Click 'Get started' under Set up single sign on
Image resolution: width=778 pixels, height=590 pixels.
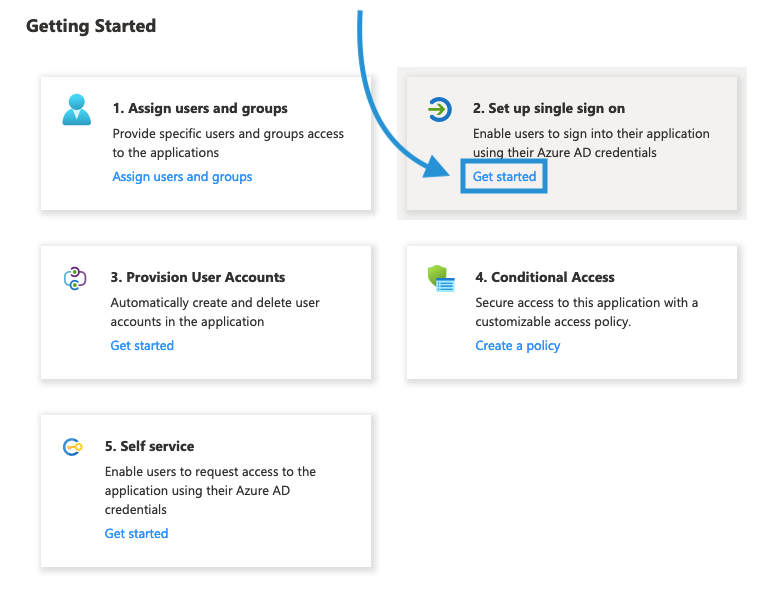click(504, 177)
